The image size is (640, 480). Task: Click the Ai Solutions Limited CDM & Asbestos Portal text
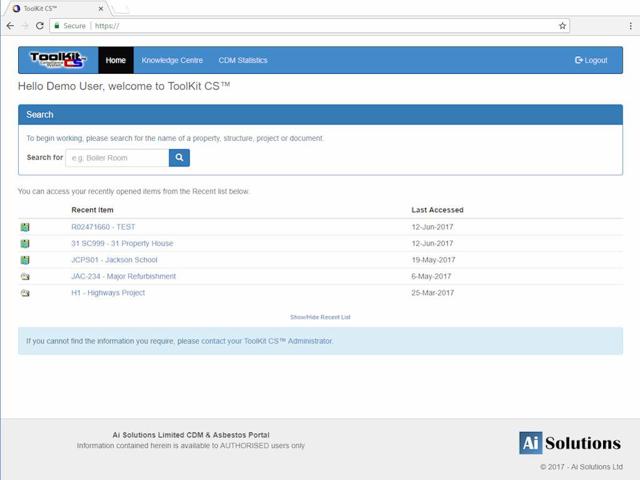(191, 435)
